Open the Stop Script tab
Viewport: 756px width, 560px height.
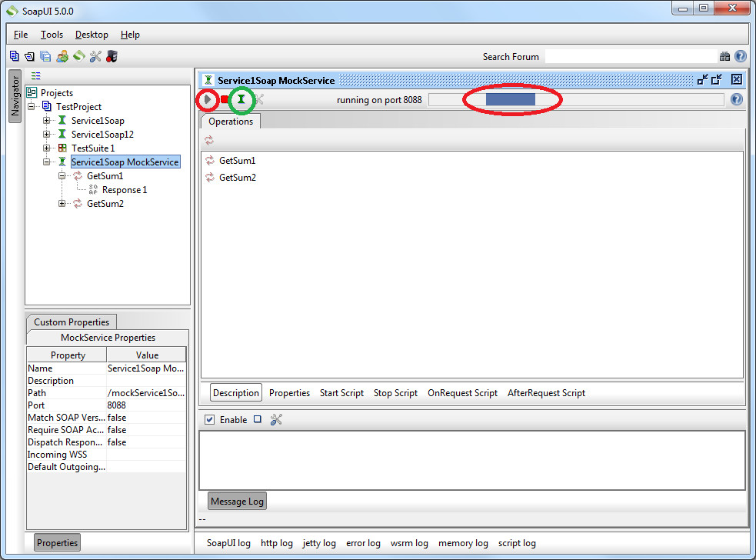(395, 392)
